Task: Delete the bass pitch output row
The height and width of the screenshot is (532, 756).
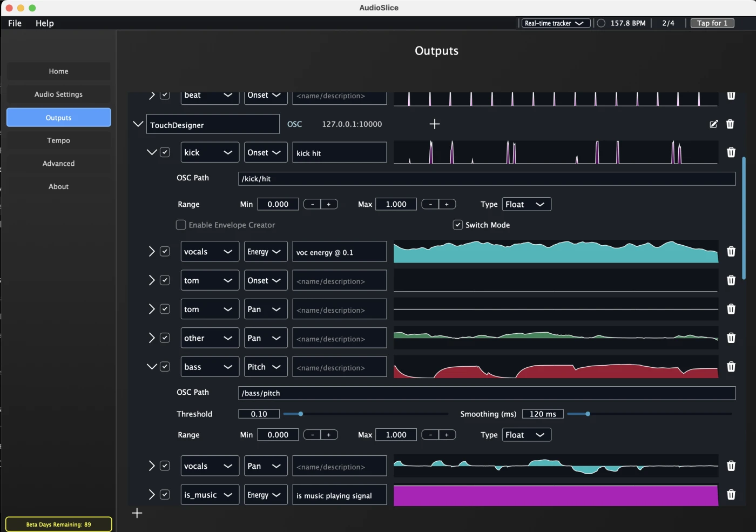Action: click(x=731, y=367)
